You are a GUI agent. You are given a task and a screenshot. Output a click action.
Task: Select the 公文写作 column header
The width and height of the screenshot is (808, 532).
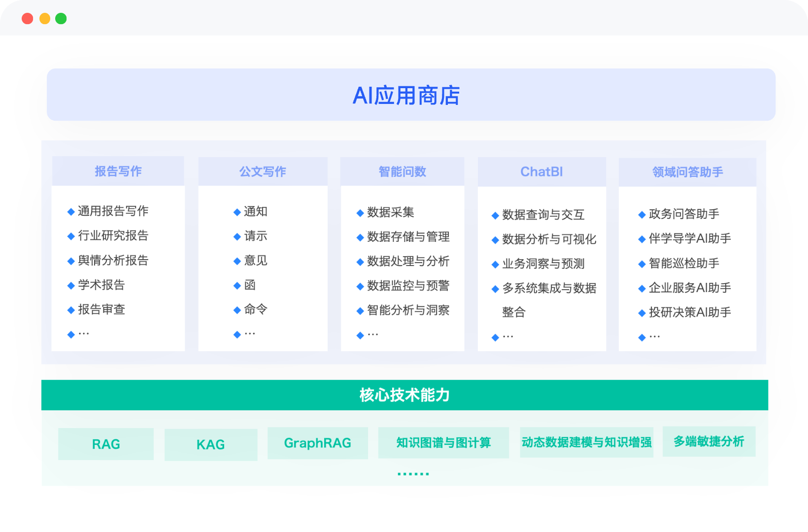tap(263, 171)
